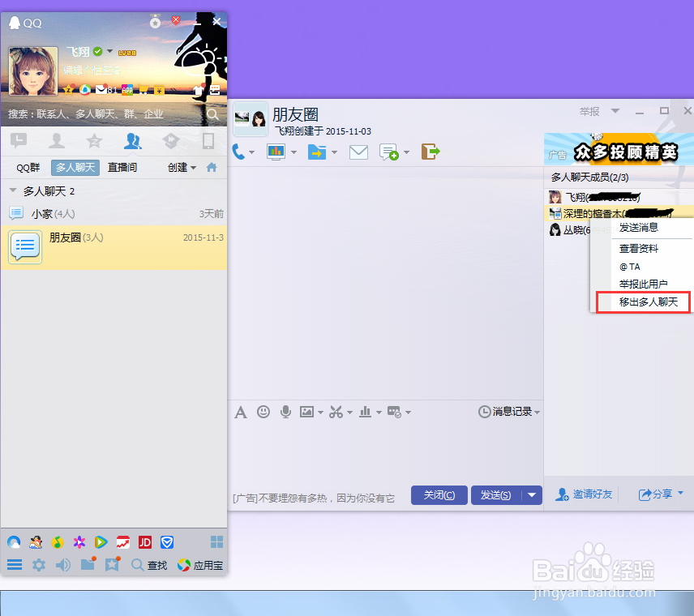
Task: Open the Qzone star tab icon
Action: click(x=94, y=141)
